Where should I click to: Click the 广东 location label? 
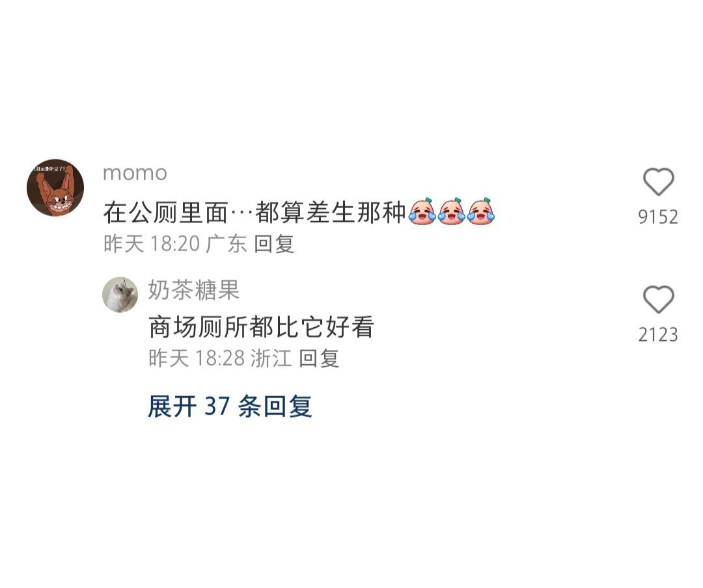(227, 244)
